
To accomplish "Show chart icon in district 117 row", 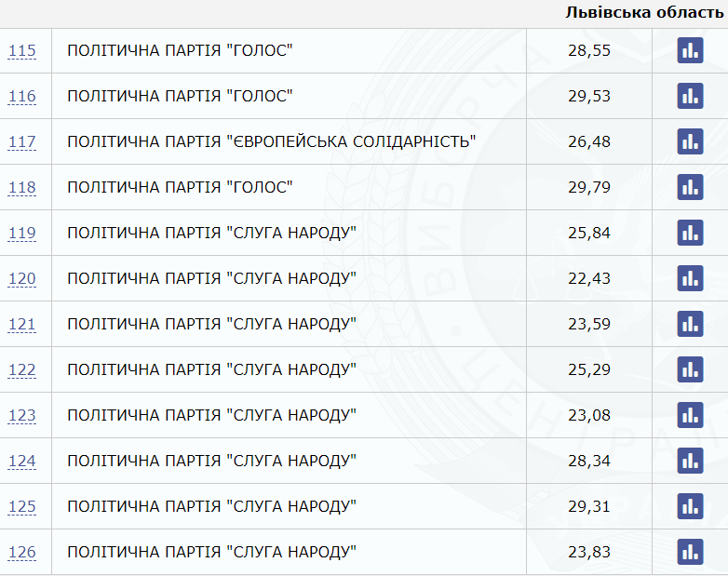I will [x=690, y=141].
